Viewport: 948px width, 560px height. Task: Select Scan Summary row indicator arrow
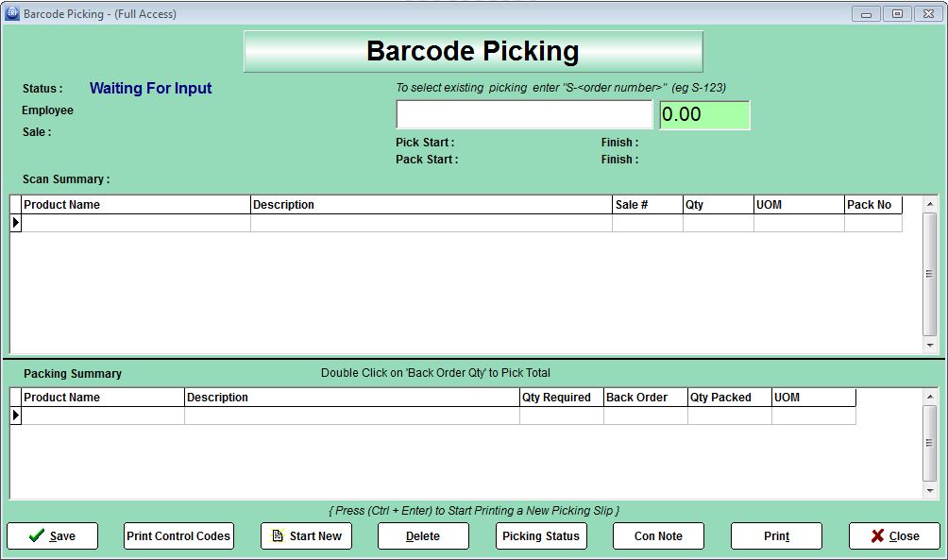click(x=15, y=223)
